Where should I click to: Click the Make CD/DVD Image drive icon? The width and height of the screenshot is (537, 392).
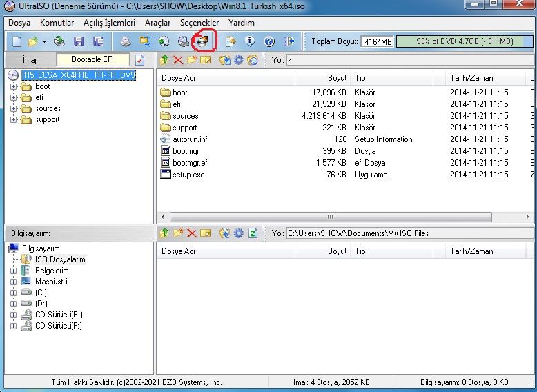pyautogui.click(x=126, y=41)
